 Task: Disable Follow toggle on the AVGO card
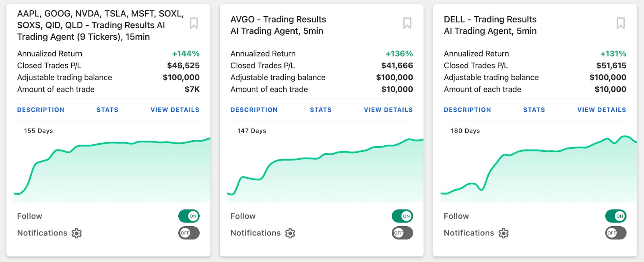[402, 216]
